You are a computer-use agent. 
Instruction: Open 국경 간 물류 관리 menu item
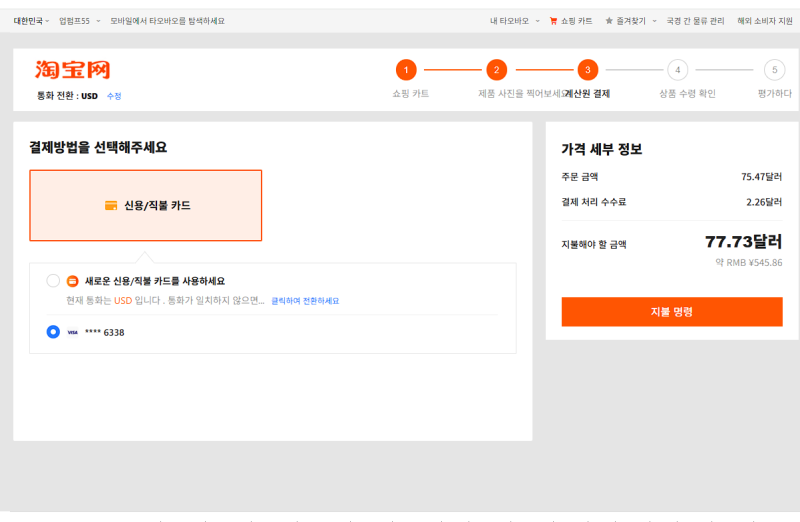695,21
